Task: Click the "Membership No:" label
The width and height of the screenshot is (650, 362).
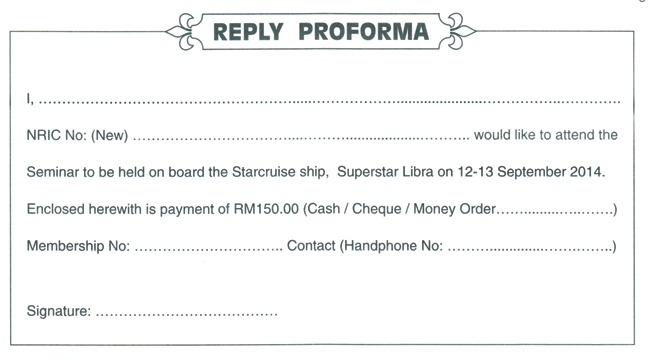Action: tap(78, 246)
